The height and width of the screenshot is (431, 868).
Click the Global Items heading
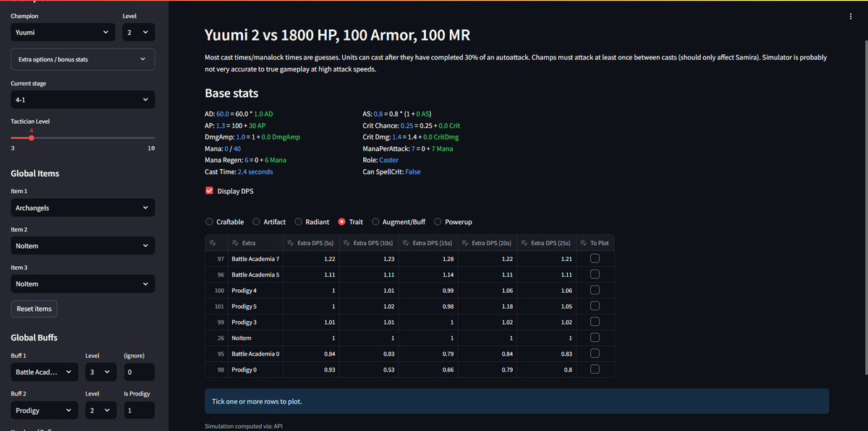(x=35, y=174)
